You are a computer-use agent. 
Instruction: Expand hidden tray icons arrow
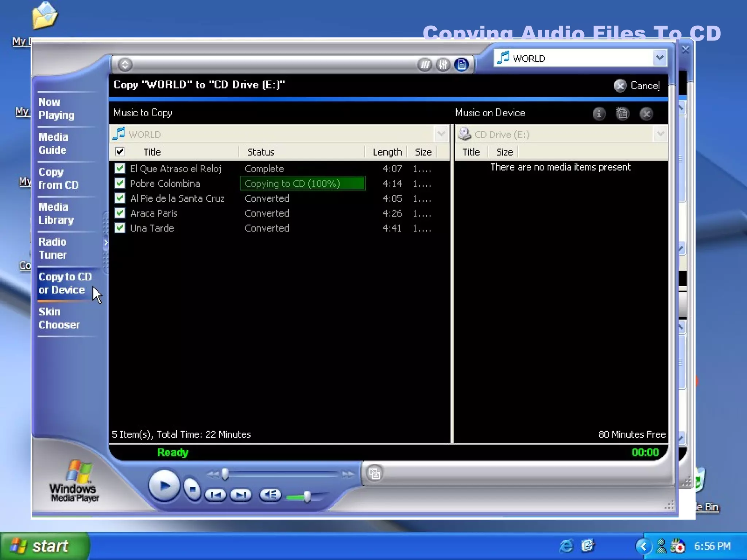pos(643,546)
